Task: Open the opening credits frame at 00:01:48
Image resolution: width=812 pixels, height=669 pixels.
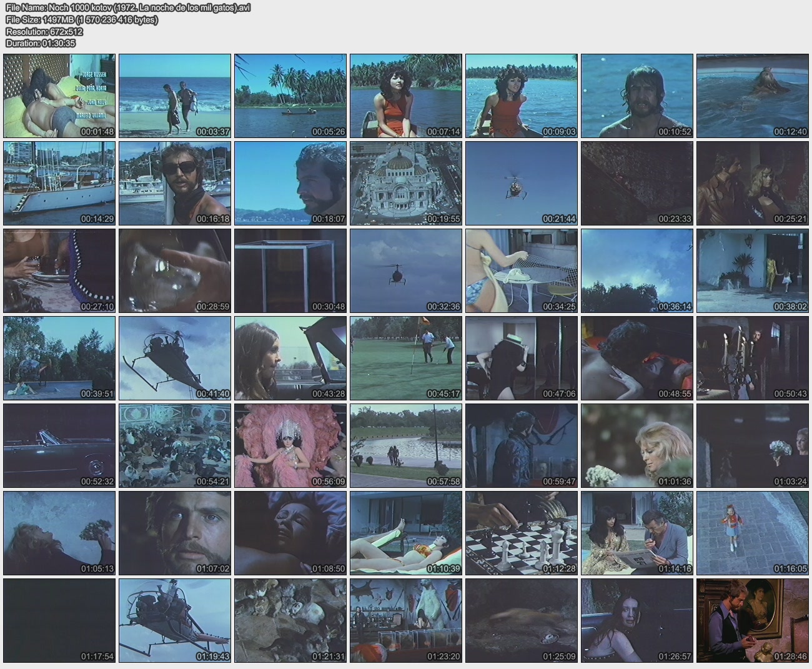Action: coord(59,96)
